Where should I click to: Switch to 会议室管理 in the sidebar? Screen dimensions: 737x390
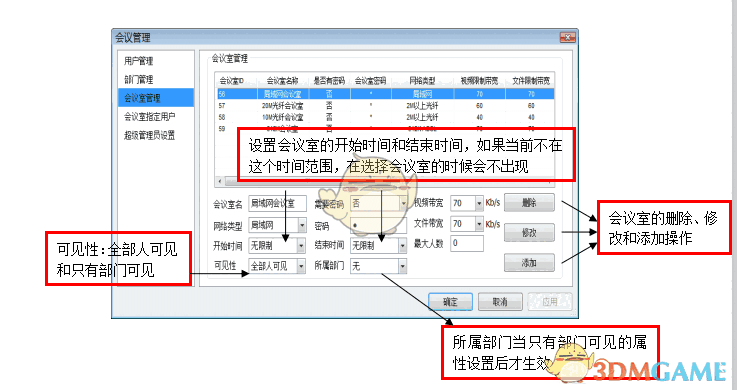coord(156,98)
